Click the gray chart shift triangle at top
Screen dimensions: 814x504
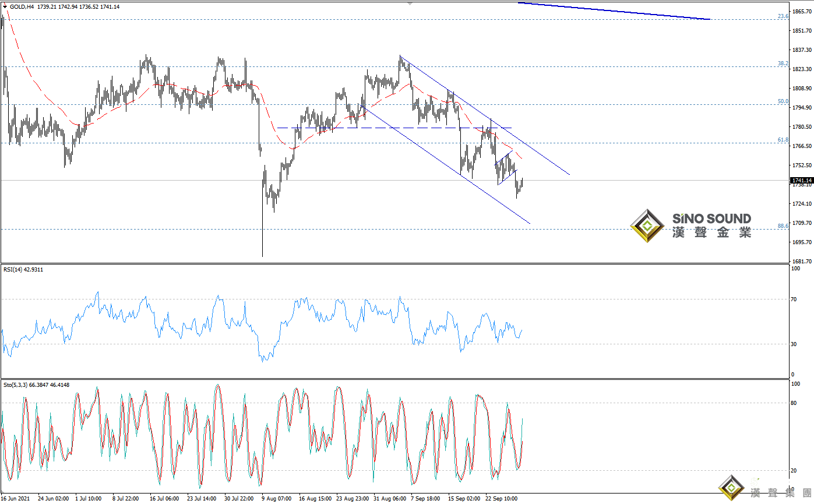[x=410, y=3]
